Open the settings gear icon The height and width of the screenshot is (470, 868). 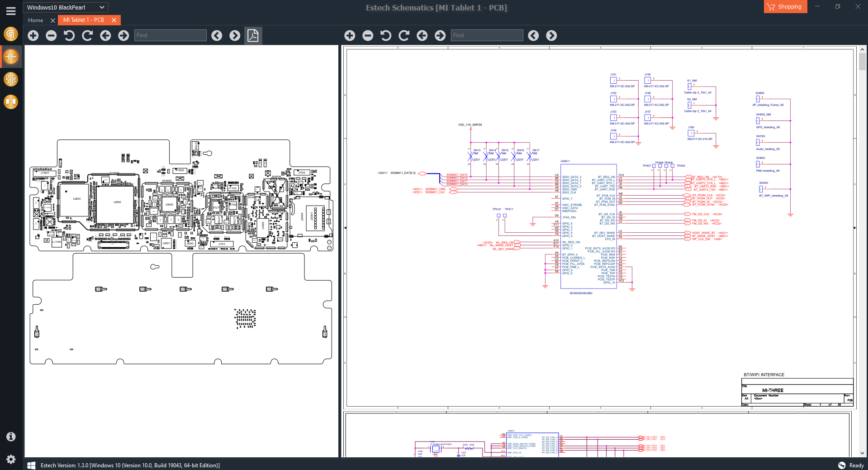point(11,459)
